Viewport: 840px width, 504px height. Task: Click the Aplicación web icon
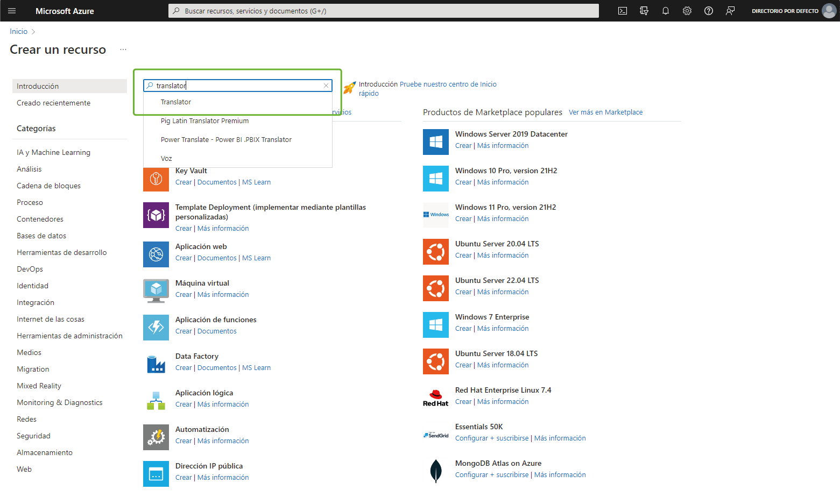(x=156, y=254)
